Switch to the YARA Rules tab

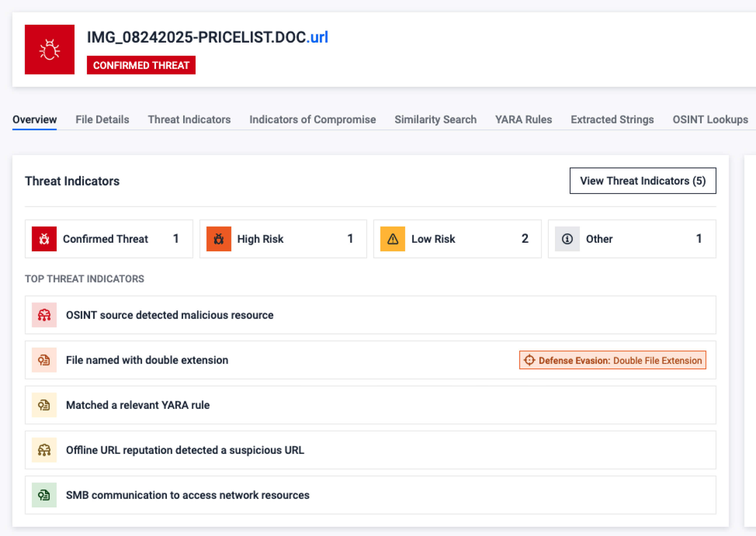523,120
